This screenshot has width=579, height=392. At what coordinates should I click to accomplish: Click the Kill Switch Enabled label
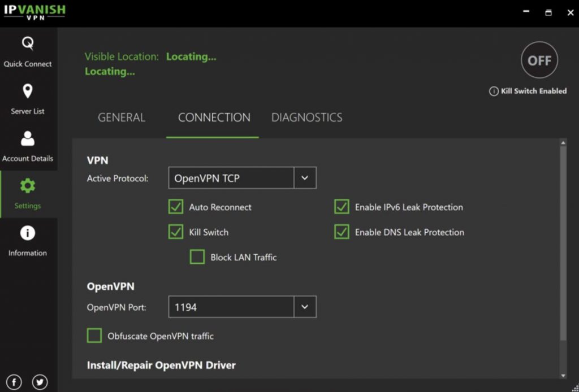[x=534, y=91]
